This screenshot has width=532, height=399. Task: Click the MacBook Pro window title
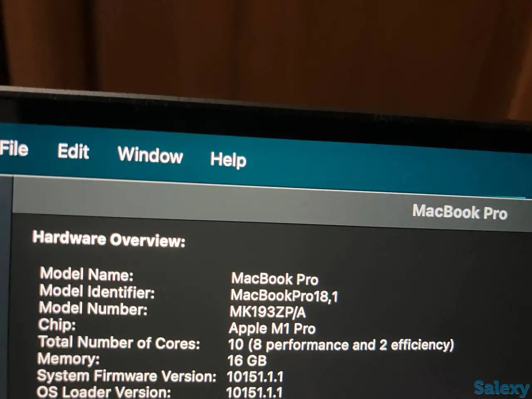point(460,213)
